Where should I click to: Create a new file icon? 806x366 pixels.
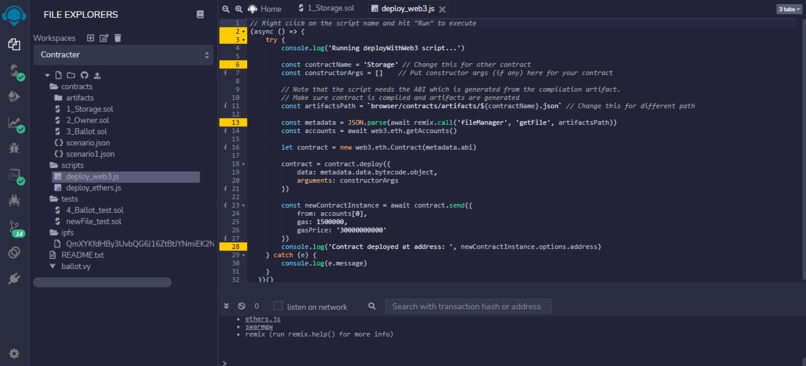pyautogui.click(x=58, y=75)
